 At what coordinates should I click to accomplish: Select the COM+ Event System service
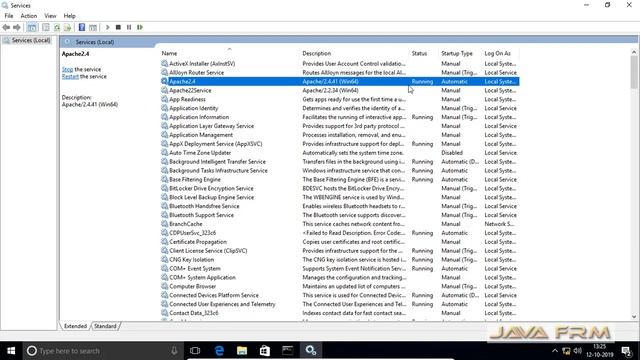pos(340,269)
